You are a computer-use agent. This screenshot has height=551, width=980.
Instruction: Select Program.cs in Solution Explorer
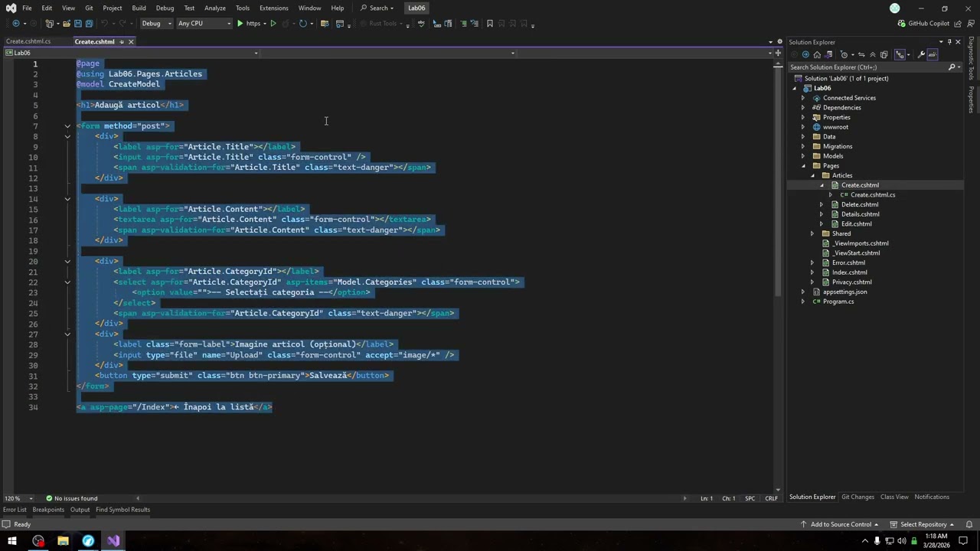tap(838, 302)
